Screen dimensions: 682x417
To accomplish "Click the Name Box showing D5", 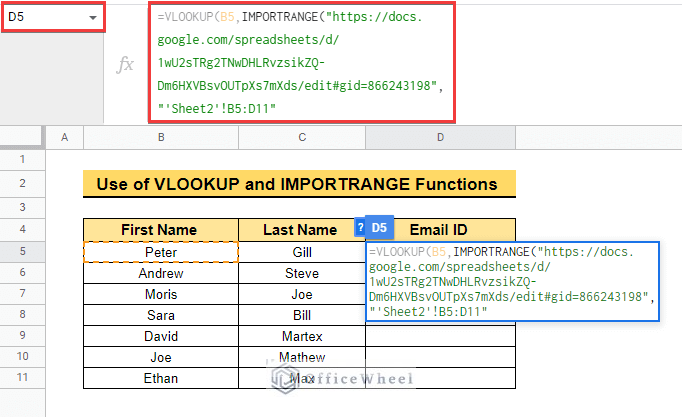I will [53, 17].
